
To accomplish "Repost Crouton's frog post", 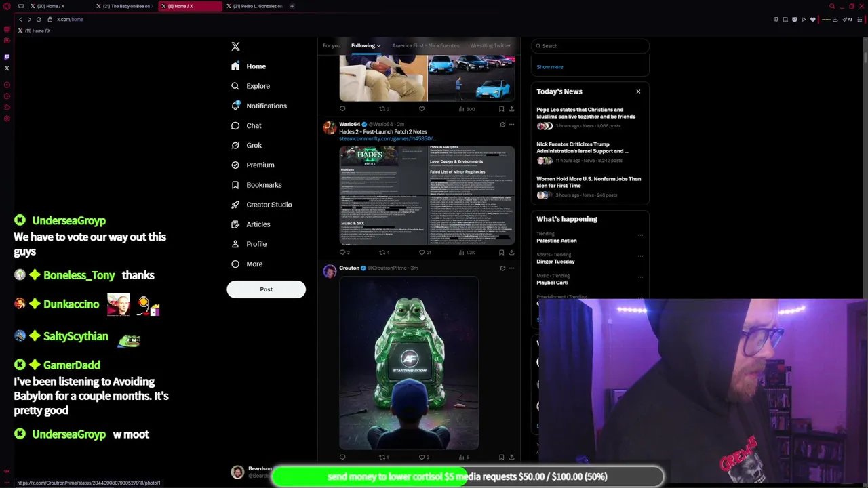I will [x=384, y=457].
